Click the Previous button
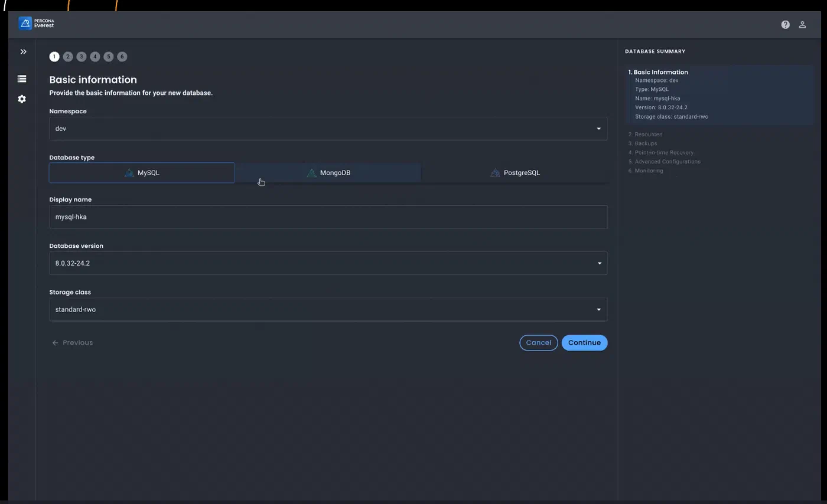This screenshot has height=504, width=827. (x=72, y=343)
